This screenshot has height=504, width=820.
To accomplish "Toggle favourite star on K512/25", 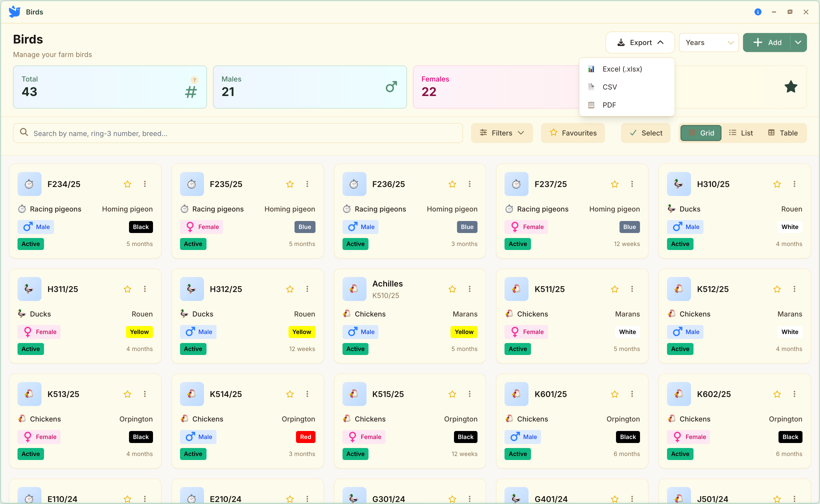I will click(777, 289).
